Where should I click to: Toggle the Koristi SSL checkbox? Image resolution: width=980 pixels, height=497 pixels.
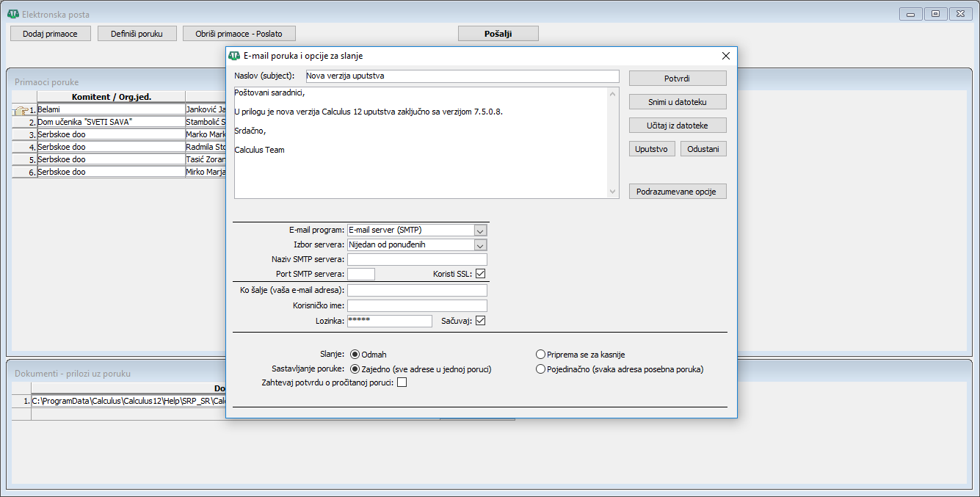pyautogui.click(x=481, y=274)
